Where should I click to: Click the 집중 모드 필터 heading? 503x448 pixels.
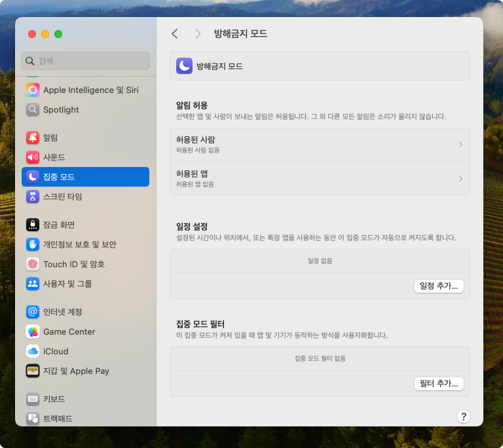(200, 324)
